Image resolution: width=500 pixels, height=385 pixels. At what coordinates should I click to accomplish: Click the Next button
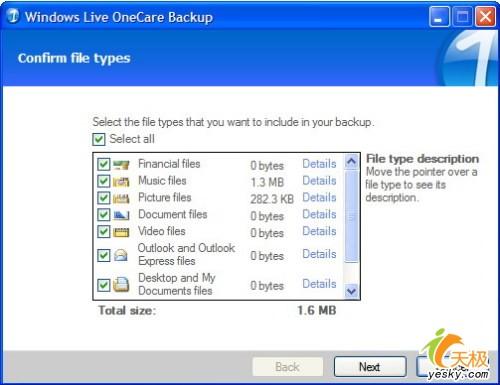pyautogui.click(x=370, y=367)
